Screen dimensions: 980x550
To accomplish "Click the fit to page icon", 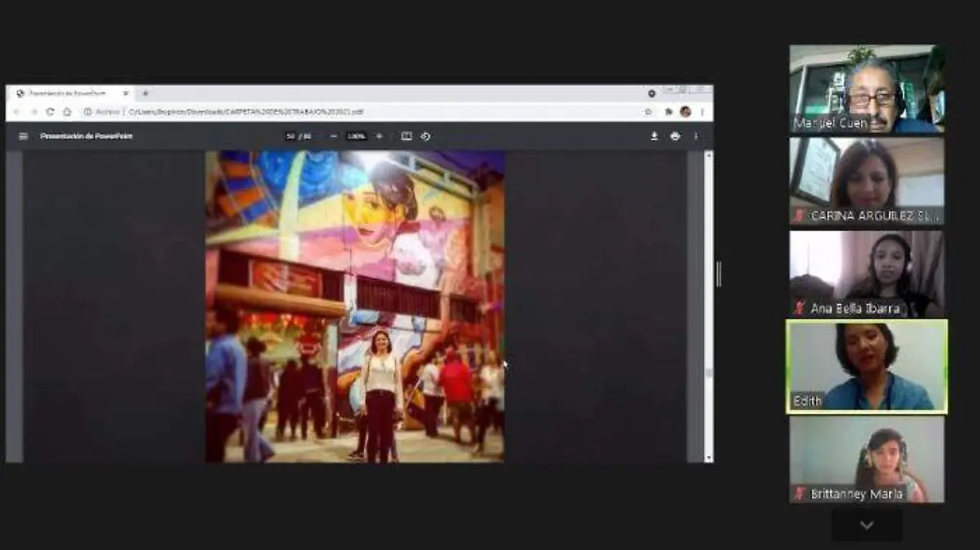I will [x=406, y=136].
